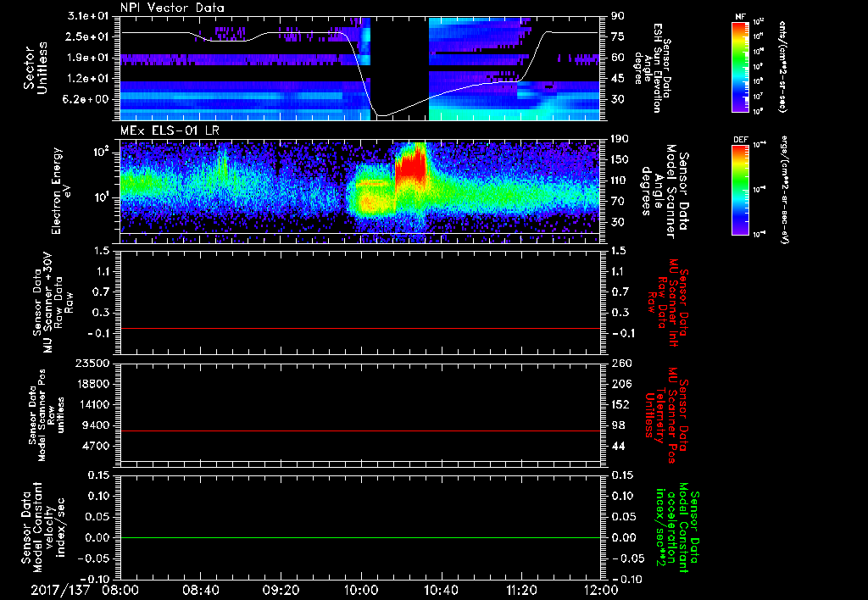Select the "ESH Sun Elevation Angle" axis title
Viewport: 868px width, 600px height.
click(652, 68)
